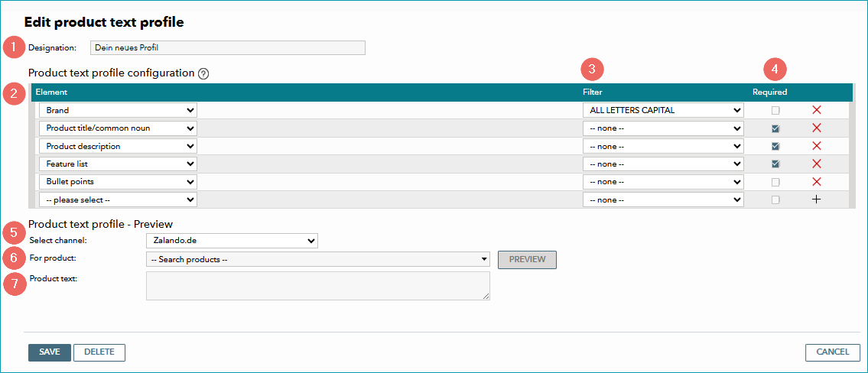The width and height of the screenshot is (868, 373).
Task: Delete the Feature list row
Action: [816, 164]
